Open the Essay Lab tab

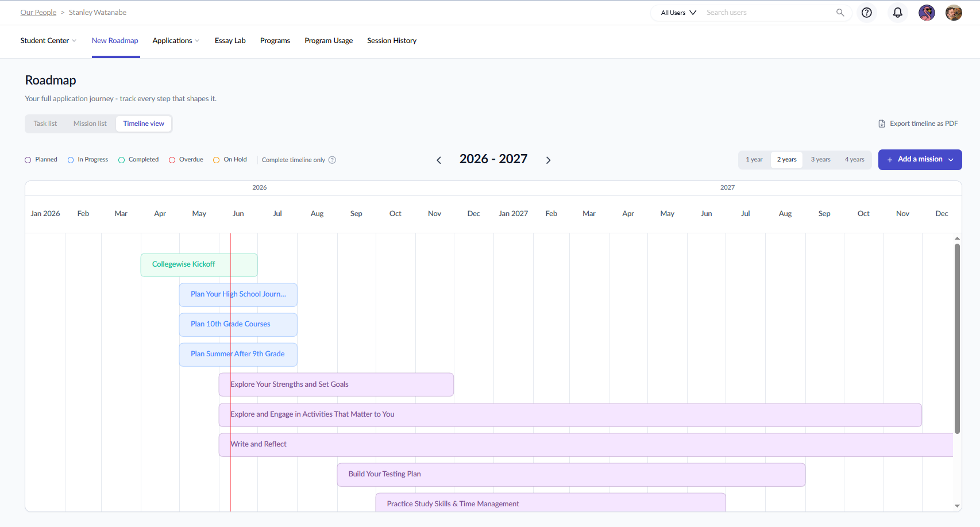point(230,41)
